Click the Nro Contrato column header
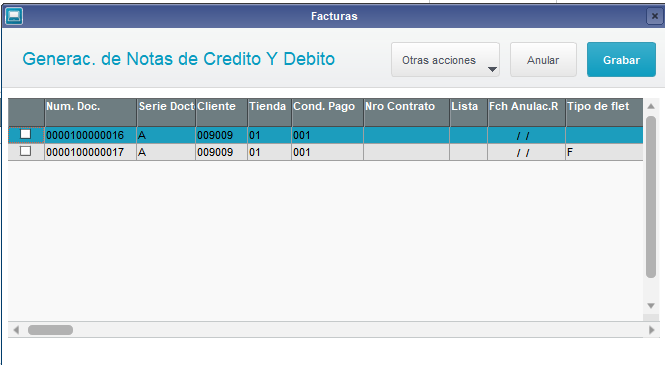The image size is (665, 365). point(406,112)
